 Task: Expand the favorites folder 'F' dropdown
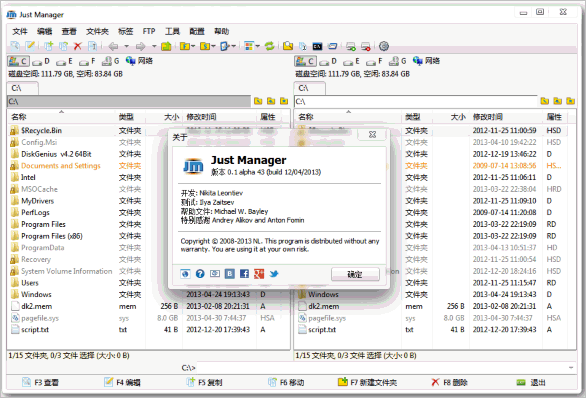point(193,46)
